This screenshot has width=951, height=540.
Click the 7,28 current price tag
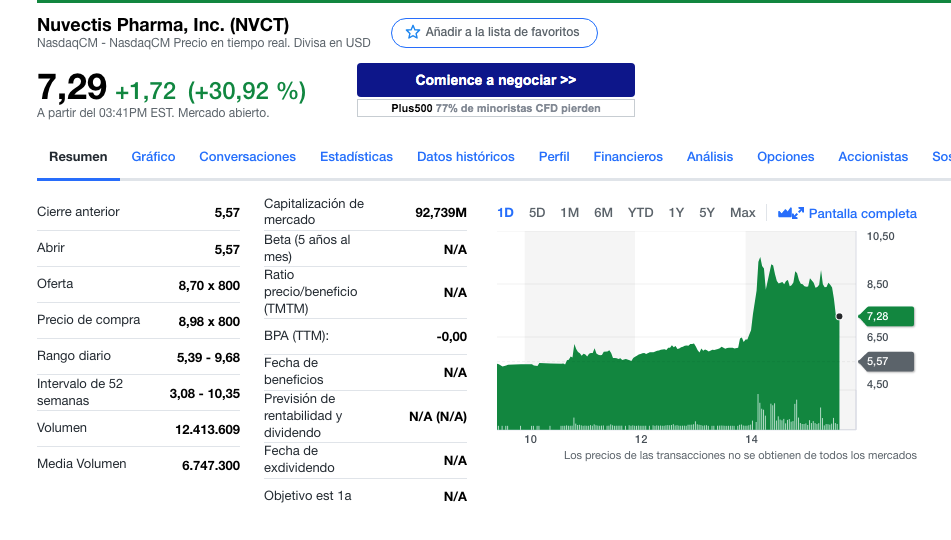[x=886, y=316]
